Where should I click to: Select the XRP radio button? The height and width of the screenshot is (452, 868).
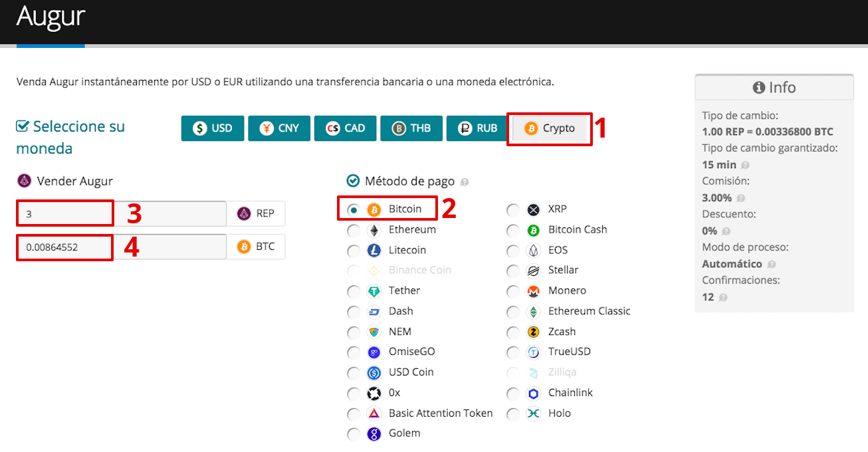[x=513, y=209]
